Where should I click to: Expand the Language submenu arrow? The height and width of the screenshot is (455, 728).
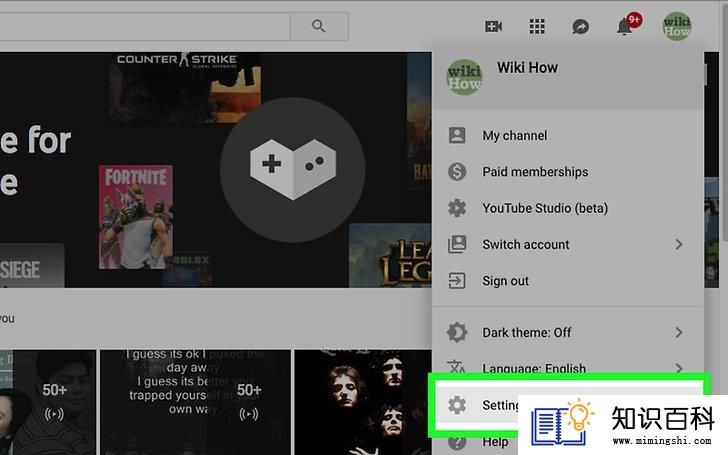click(679, 369)
